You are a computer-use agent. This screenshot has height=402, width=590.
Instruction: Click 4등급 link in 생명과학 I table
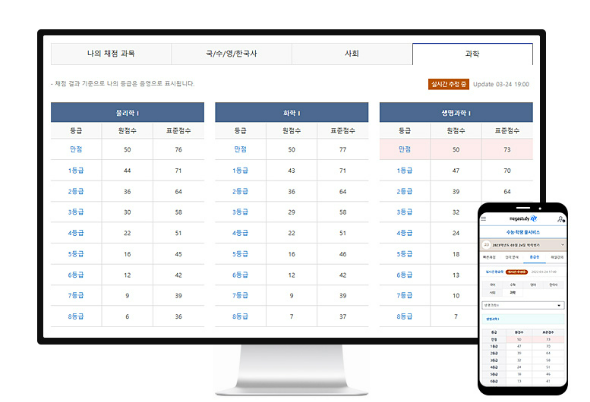(x=404, y=233)
